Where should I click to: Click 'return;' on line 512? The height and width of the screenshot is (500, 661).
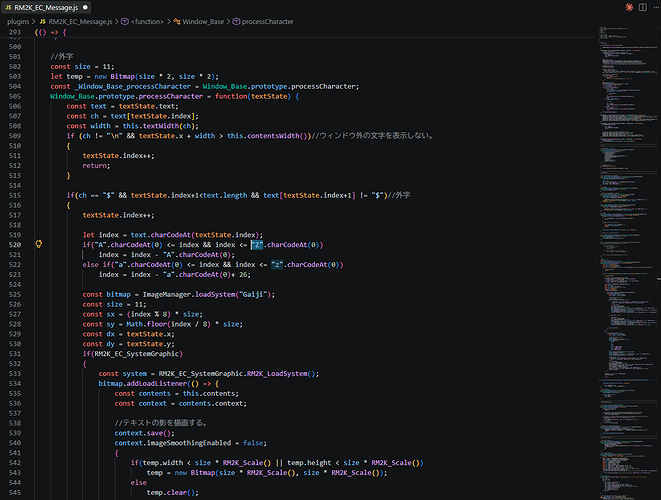point(96,165)
